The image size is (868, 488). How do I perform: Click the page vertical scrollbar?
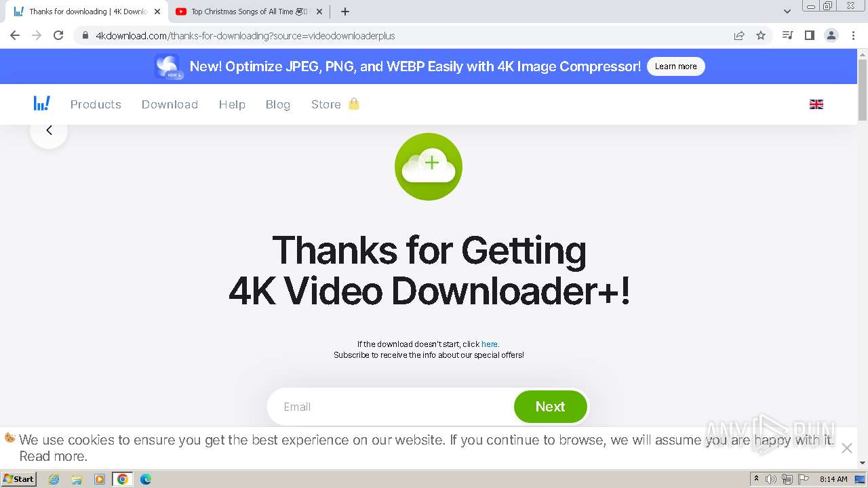[863, 89]
